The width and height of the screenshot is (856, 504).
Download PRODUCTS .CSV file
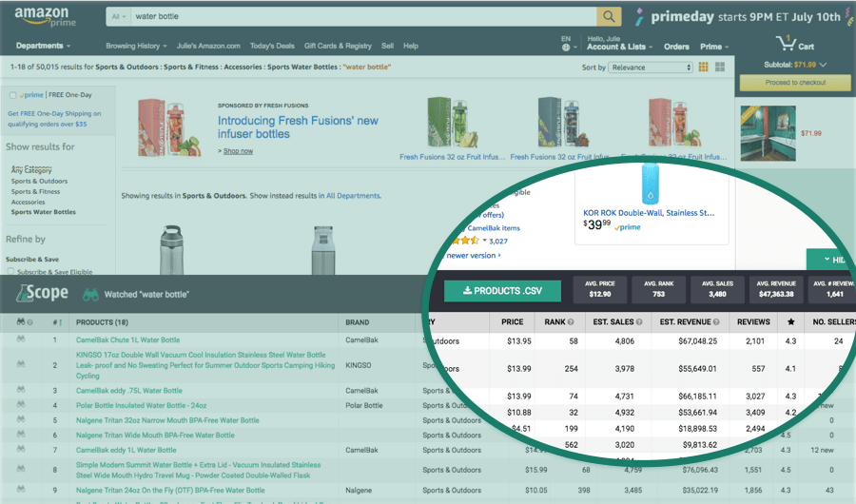click(x=502, y=290)
